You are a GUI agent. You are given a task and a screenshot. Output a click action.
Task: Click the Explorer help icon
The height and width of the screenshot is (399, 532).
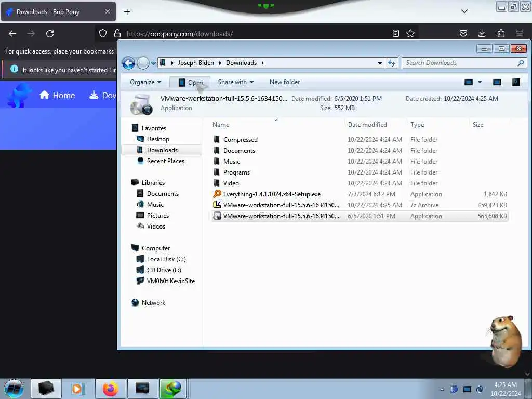point(516,82)
